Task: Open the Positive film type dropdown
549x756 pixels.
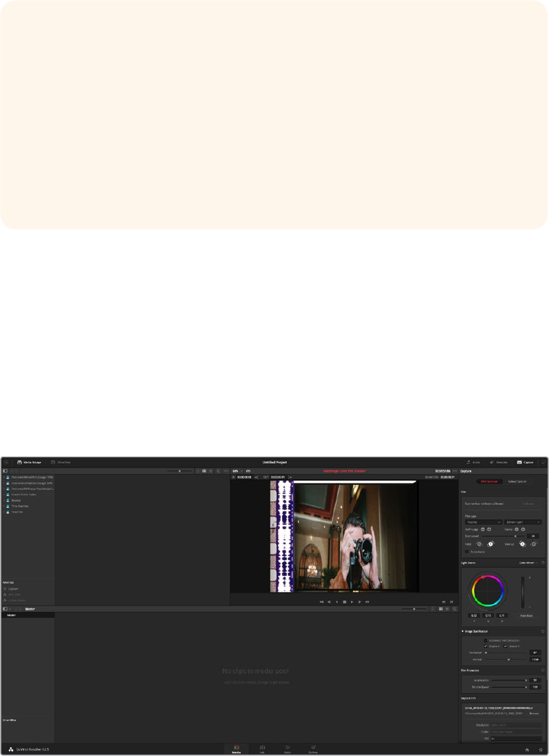Action: (483, 522)
